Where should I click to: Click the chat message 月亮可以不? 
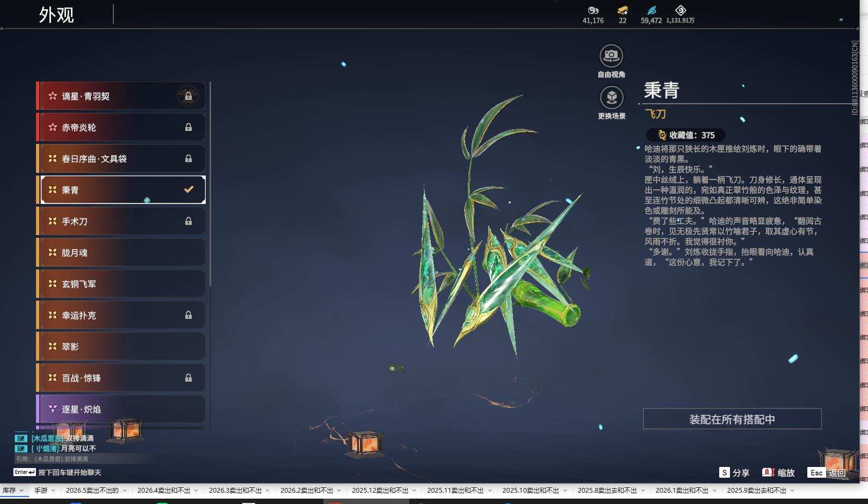click(x=78, y=448)
